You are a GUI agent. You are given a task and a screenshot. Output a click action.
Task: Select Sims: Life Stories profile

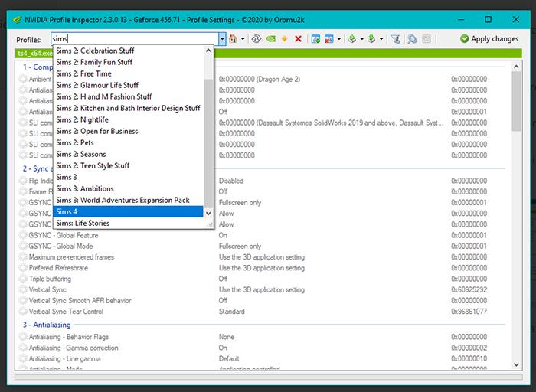[x=128, y=223]
